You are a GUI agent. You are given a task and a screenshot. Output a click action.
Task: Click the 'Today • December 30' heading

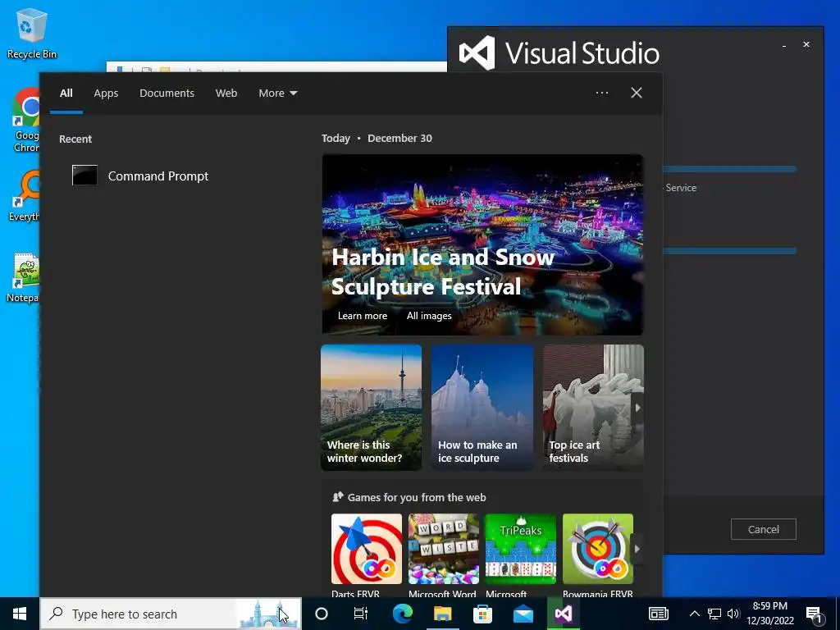[377, 138]
